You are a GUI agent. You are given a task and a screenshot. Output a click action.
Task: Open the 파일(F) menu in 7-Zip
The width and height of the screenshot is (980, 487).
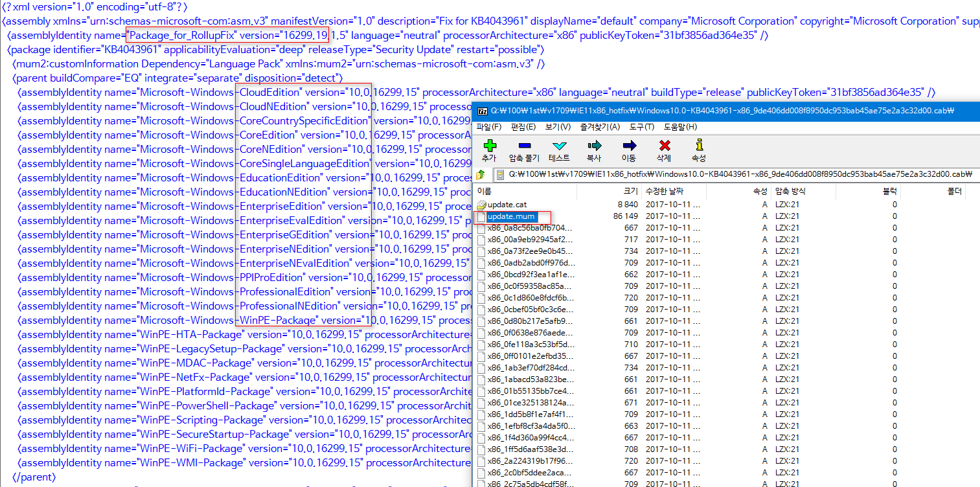click(x=489, y=127)
